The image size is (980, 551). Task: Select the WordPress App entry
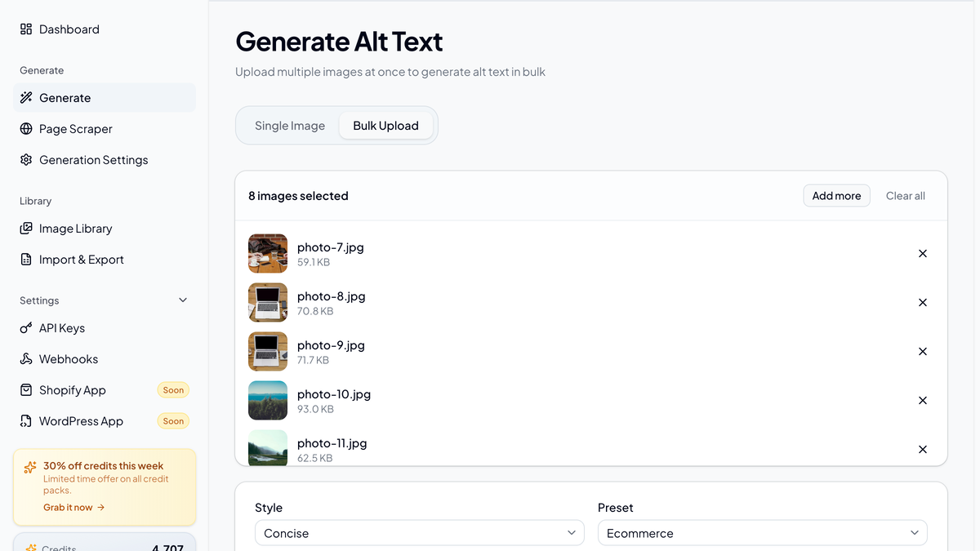tap(105, 421)
